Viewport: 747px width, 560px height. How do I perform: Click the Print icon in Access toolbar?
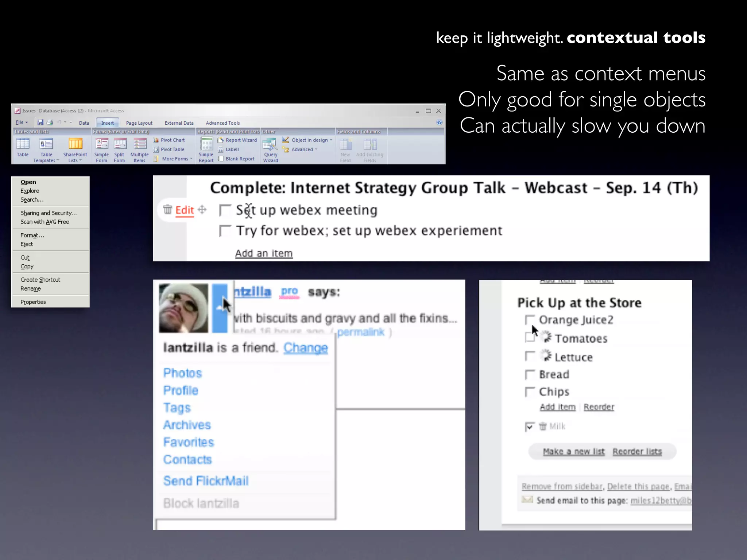[50, 122]
